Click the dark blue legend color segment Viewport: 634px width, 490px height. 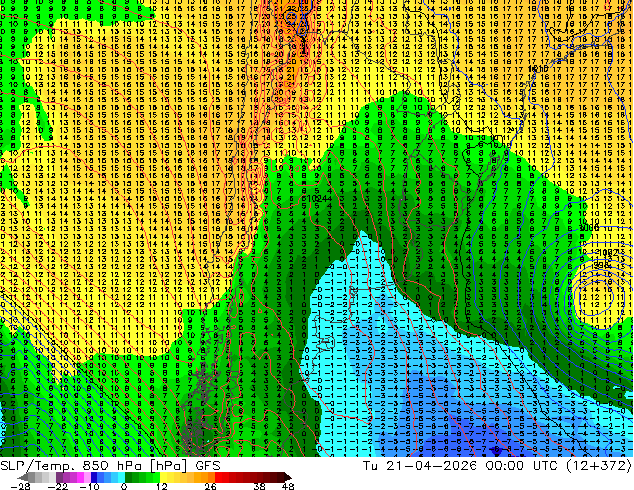(x=94, y=477)
